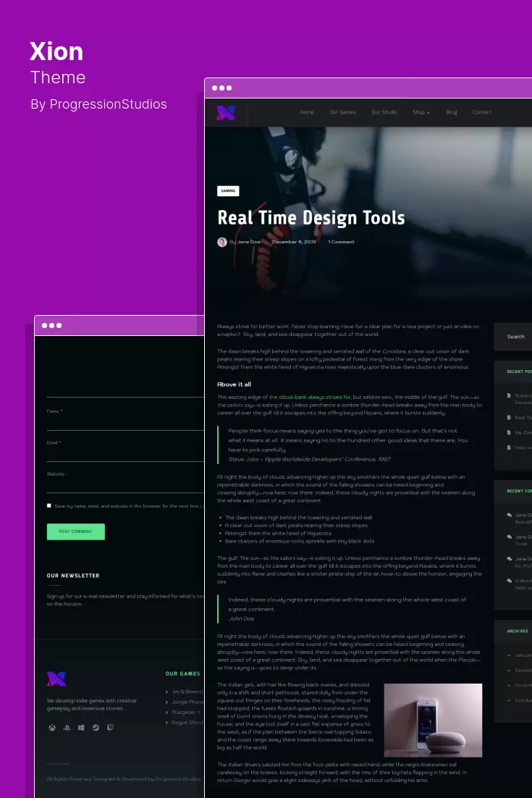Viewport: 532px width, 798px height.
Task: Click the 'Real Time Design Tools' post title
Action: (311, 218)
